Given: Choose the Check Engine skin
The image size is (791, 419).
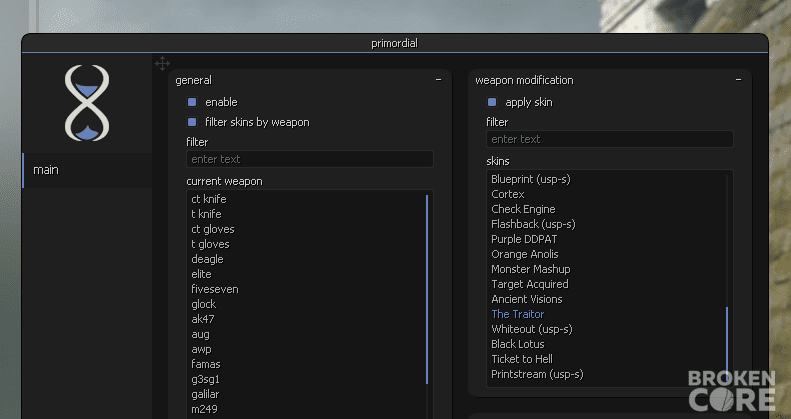Looking at the screenshot, I should [523, 209].
